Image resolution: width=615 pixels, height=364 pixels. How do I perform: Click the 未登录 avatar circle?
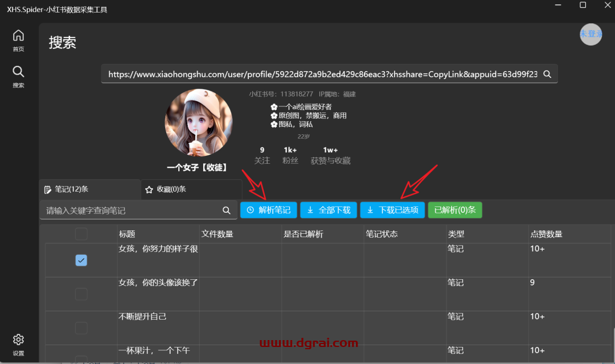[591, 34]
